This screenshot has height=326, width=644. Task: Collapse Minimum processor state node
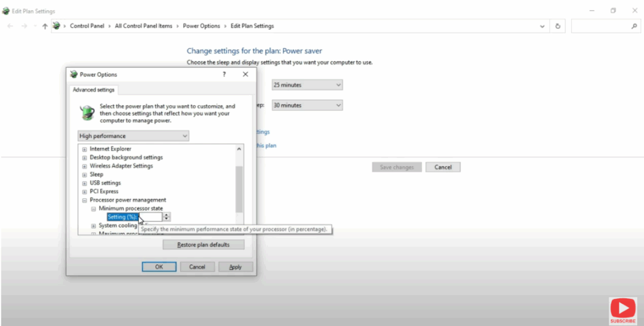pos(94,209)
